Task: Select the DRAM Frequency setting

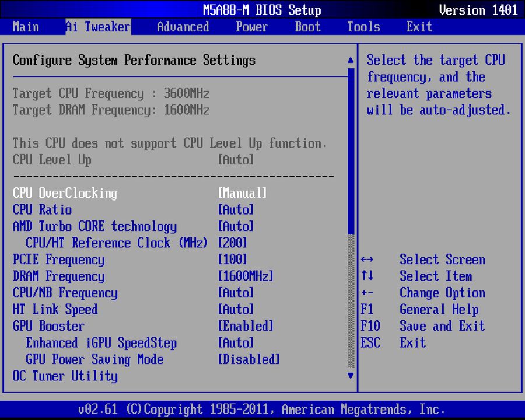Action: pyautogui.click(x=58, y=276)
